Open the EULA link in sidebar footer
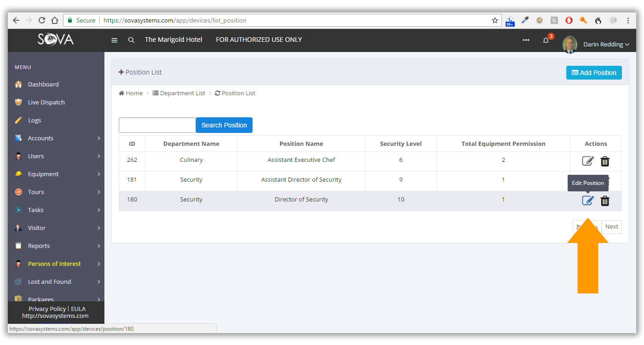Image resolution: width=644 pixels, height=345 pixels. (78, 309)
